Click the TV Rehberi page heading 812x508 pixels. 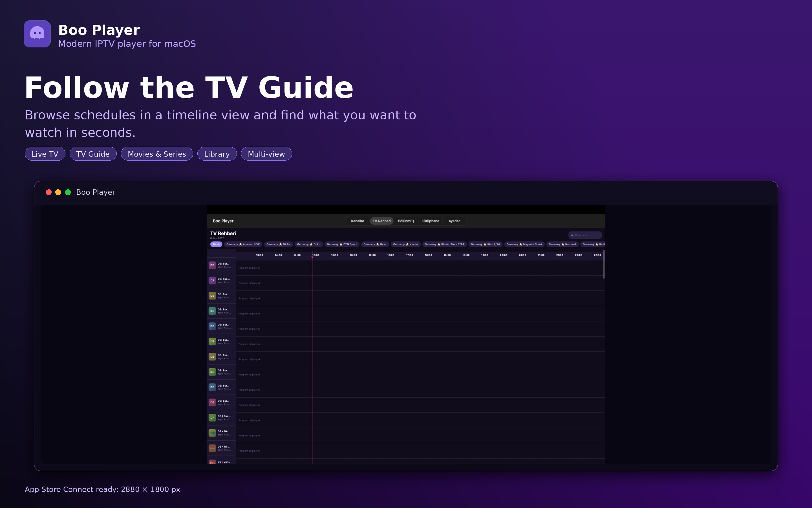pos(223,233)
